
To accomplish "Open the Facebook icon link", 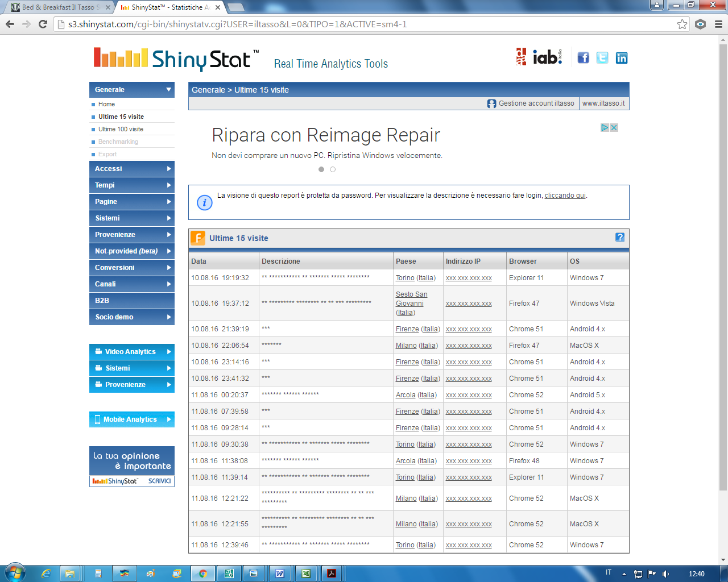I will click(x=583, y=57).
